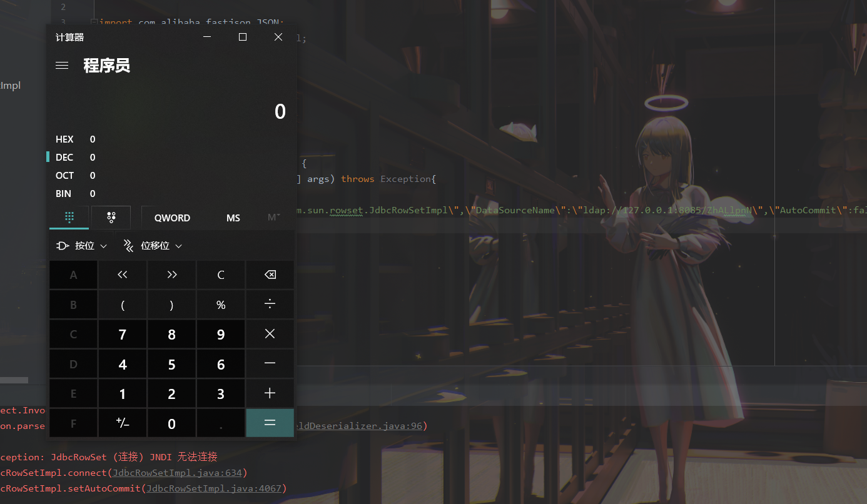Click 'throws' keyword in the code editor
Screen dimensions: 867x504
coord(357,179)
